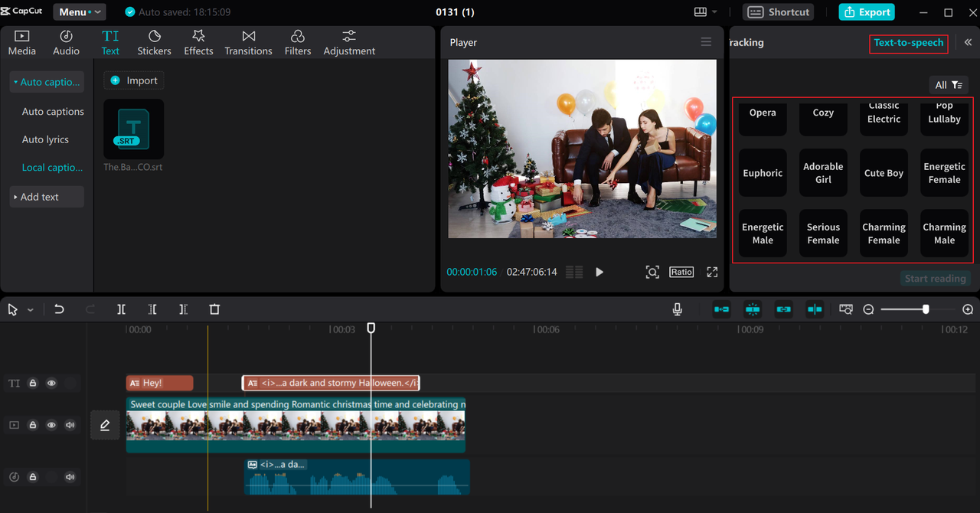The width and height of the screenshot is (980, 513).
Task: Choose the Charming Male voice
Action: 944,234
